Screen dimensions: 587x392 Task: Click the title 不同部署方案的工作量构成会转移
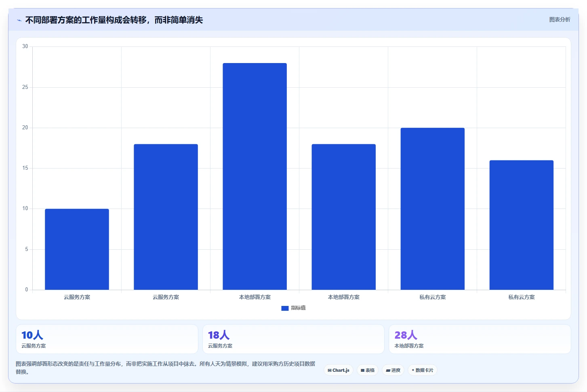pyautogui.click(x=114, y=20)
